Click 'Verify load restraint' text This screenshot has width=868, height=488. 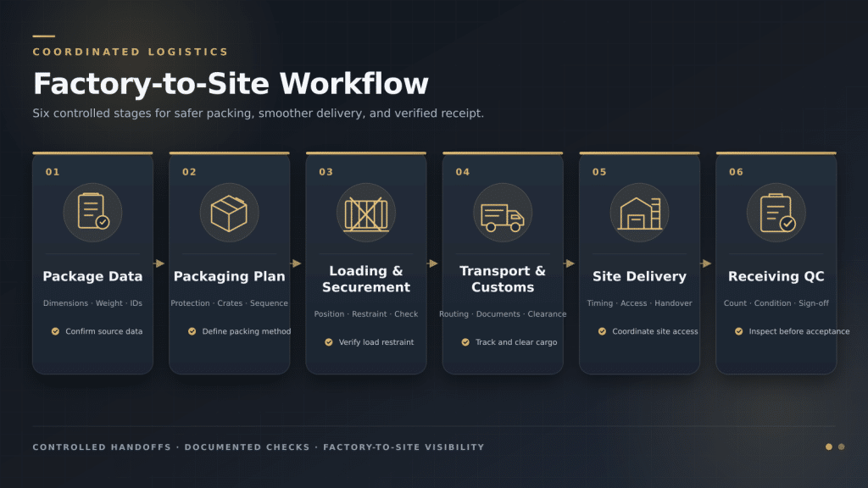click(376, 342)
